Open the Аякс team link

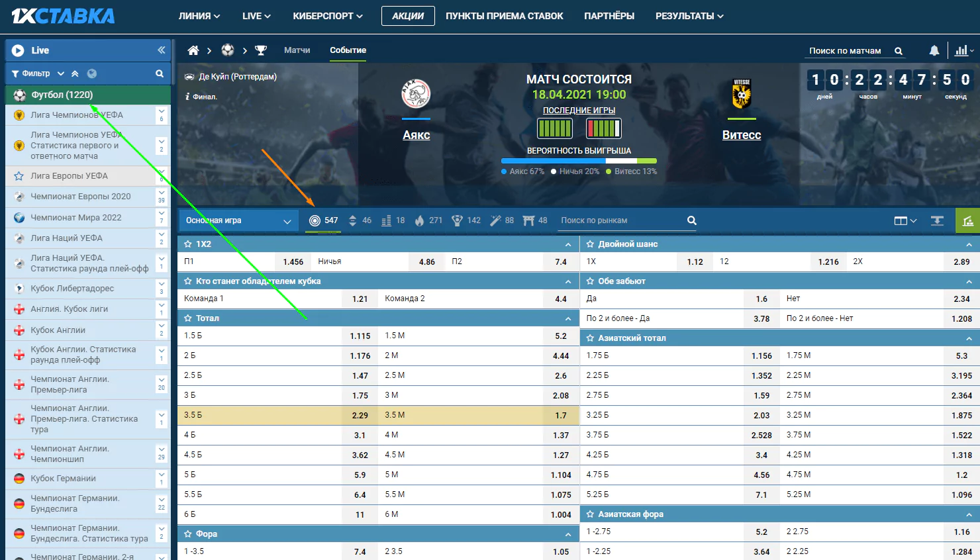click(x=416, y=135)
